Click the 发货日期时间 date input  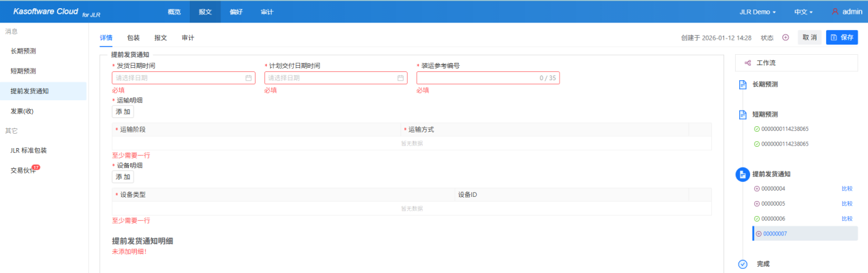point(184,78)
